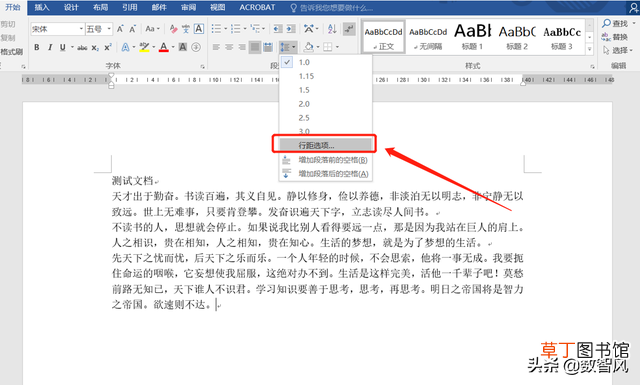The height and width of the screenshot is (385, 640).
Task: Select 增加段落前的空格 menu item
Action: click(x=326, y=160)
